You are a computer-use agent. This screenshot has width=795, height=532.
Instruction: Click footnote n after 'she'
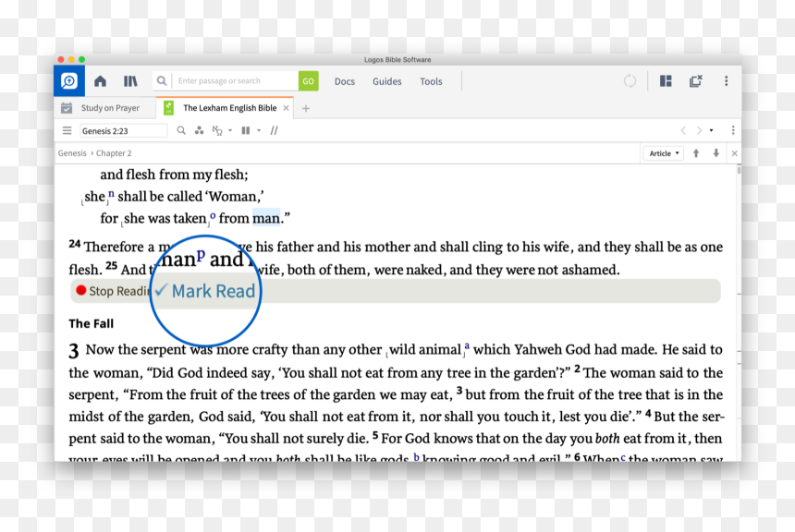(111, 194)
